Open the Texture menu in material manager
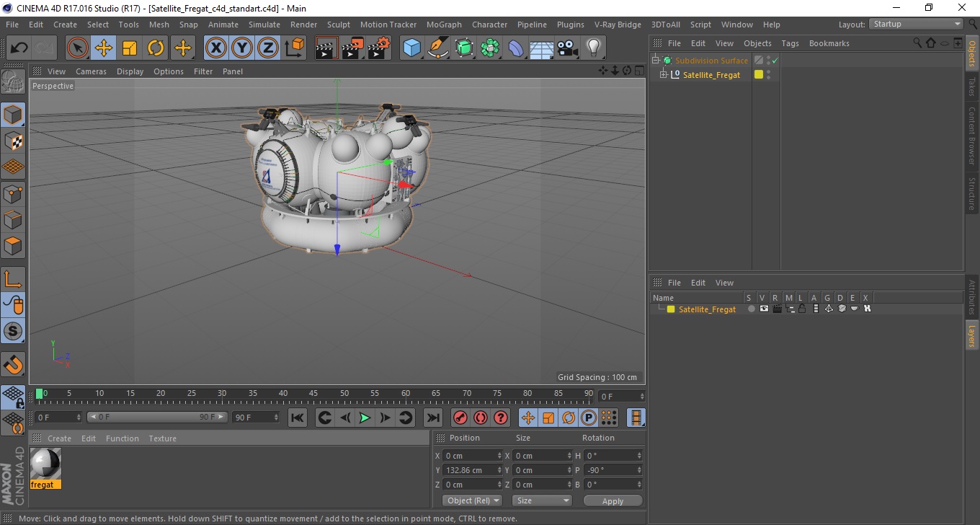 pos(162,438)
